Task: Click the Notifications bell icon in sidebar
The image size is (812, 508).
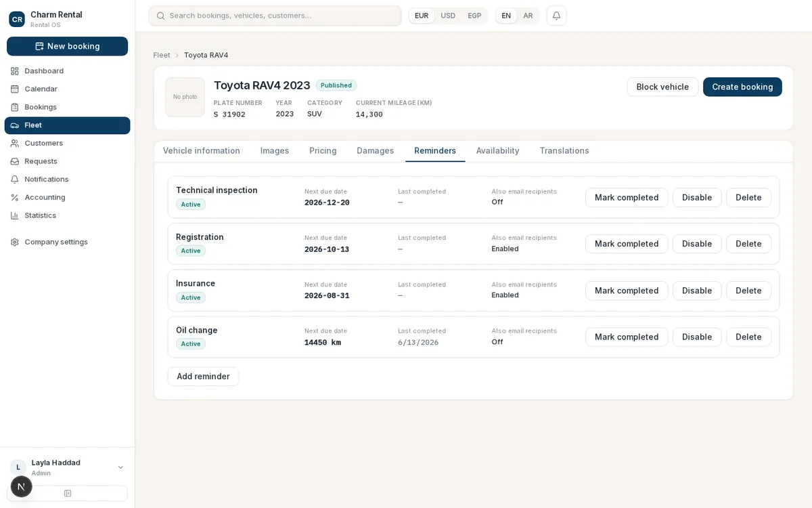Action: click(x=15, y=179)
